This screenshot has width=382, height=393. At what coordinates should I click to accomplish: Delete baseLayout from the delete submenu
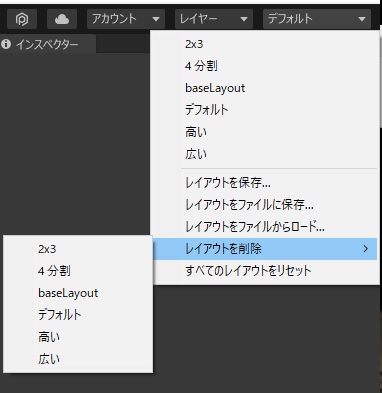pos(78,293)
